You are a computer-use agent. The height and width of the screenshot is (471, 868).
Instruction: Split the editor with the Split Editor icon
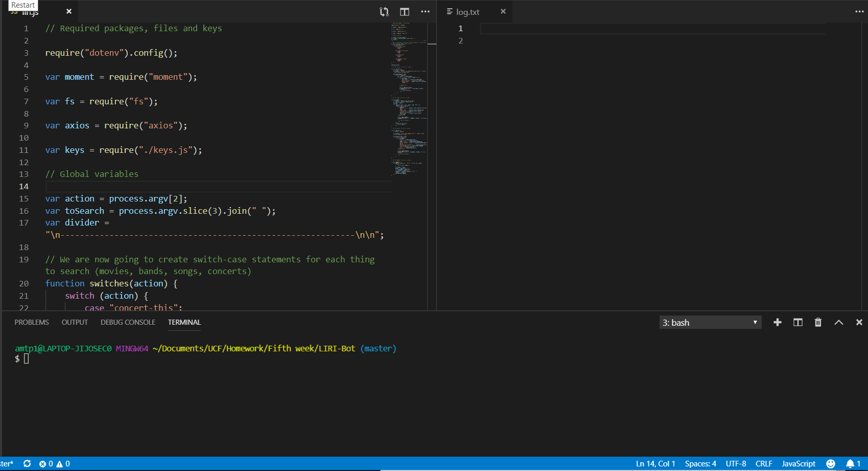(x=404, y=11)
